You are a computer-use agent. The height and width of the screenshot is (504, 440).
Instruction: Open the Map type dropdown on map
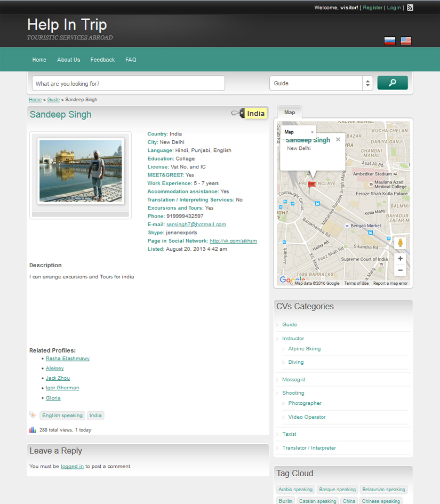pos(299,132)
